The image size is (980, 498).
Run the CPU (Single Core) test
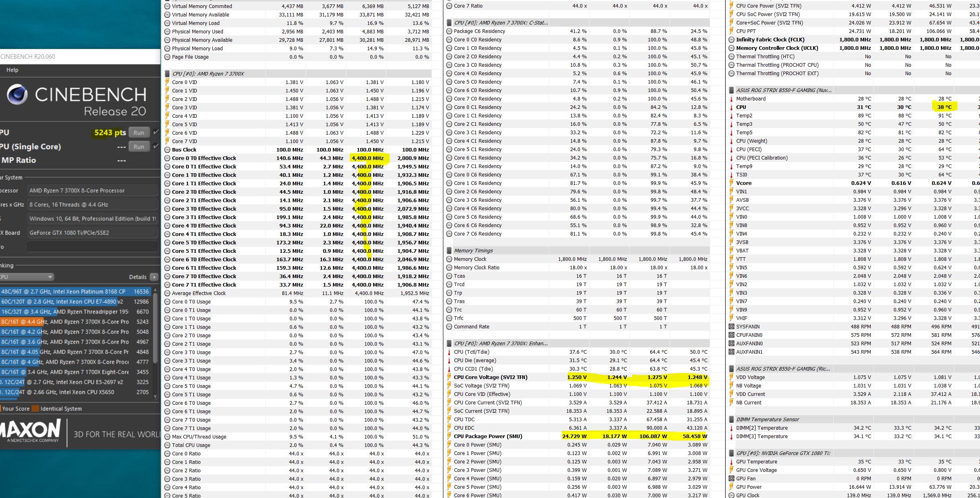[x=139, y=147]
